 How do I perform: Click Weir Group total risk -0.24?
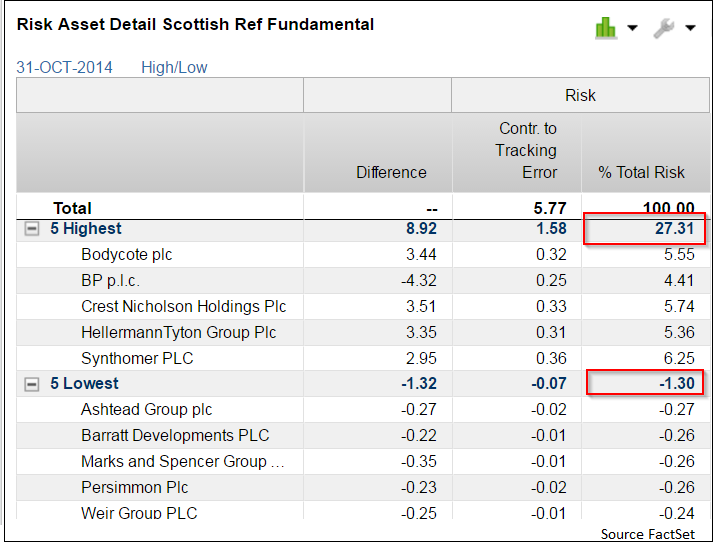677,513
